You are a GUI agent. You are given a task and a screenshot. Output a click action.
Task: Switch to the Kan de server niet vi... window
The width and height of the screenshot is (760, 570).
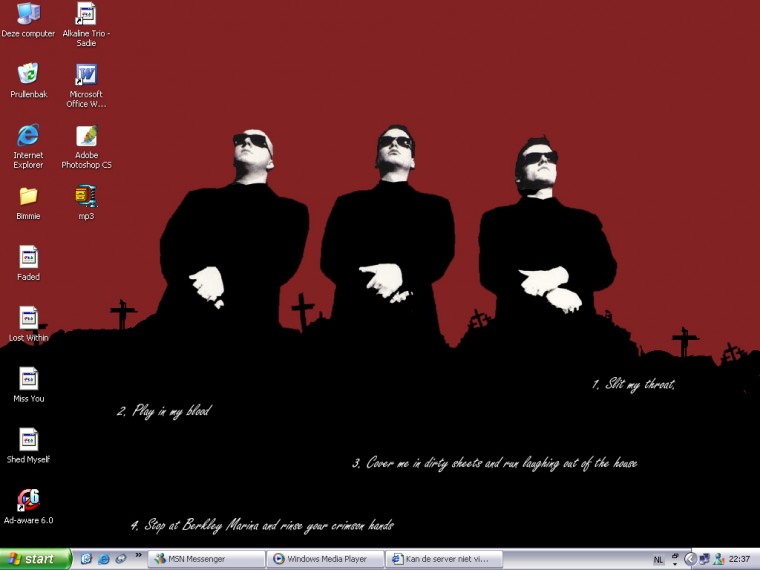444,559
